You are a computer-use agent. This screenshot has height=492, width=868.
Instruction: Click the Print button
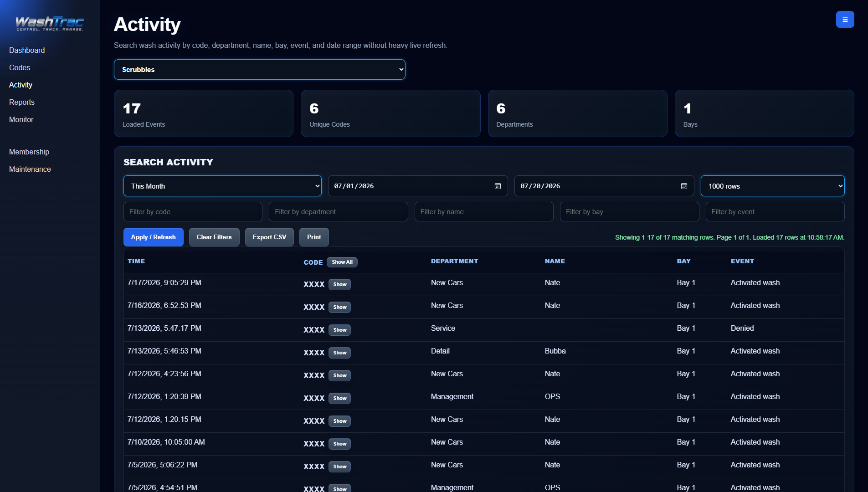(x=314, y=237)
